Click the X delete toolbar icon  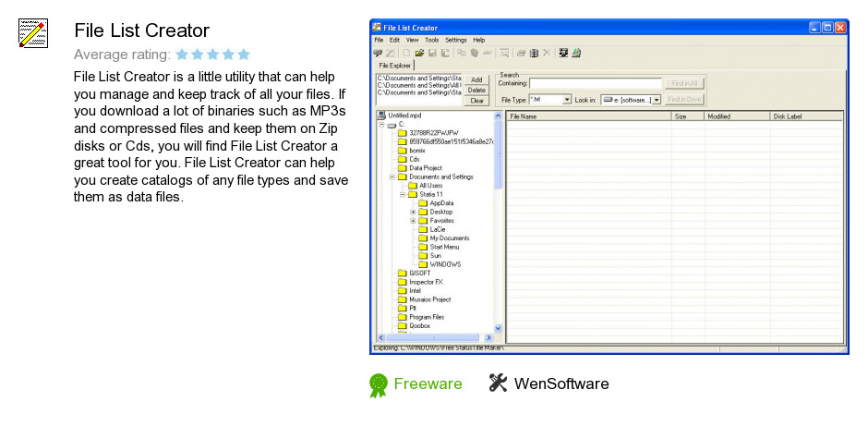(547, 54)
